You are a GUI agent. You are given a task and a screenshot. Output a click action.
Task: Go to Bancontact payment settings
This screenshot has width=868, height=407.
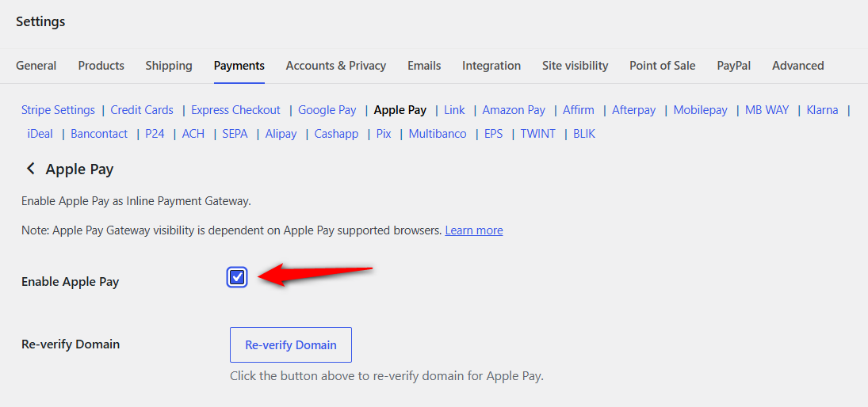pos(99,134)
